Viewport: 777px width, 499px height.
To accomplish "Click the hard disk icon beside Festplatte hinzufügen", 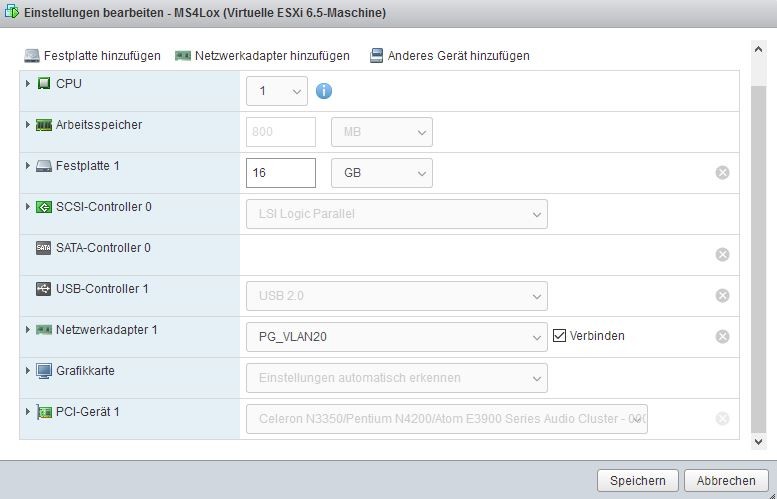I will 32,55.
